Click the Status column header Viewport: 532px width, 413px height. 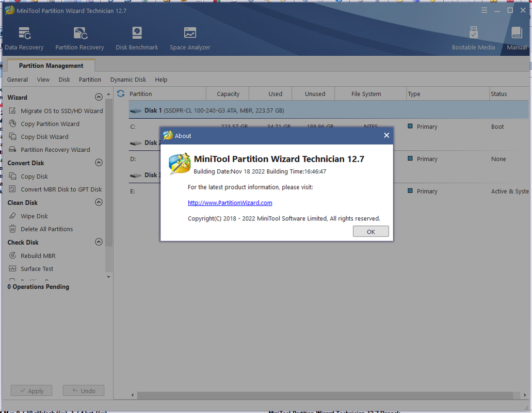pos(509,93)
